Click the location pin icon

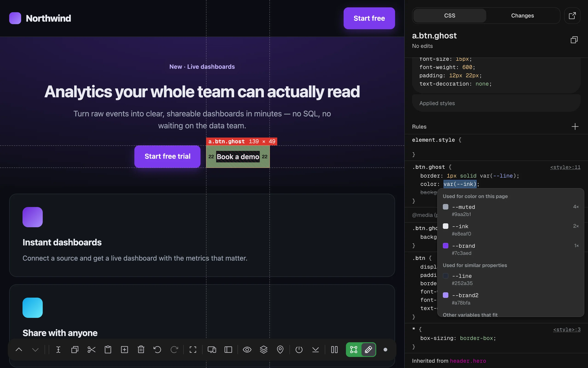(x=280, y=350)
